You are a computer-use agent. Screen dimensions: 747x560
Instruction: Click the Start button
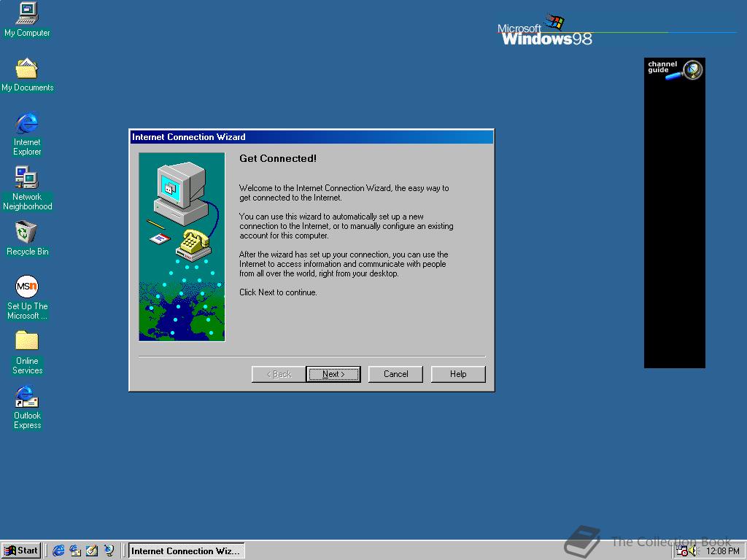coord(21,551)
